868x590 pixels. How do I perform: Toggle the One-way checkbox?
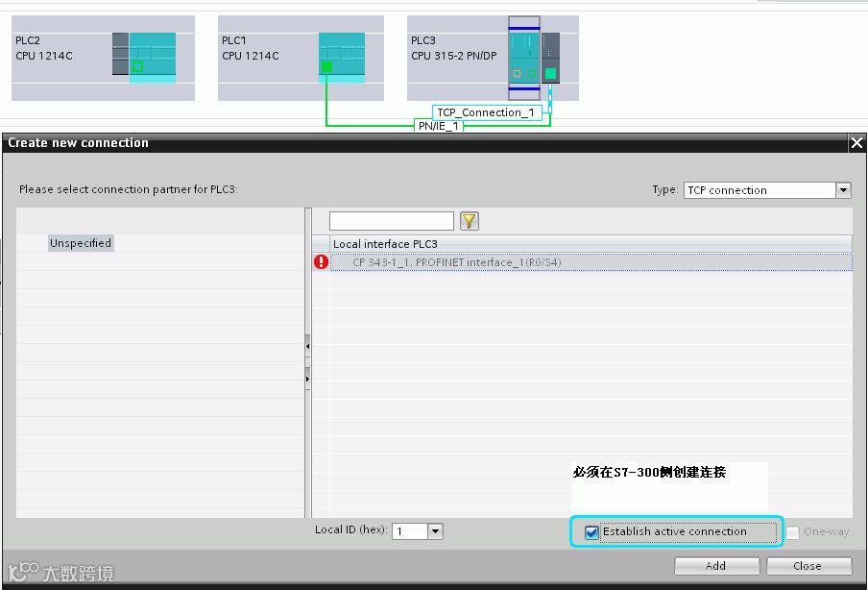[793, 532]
